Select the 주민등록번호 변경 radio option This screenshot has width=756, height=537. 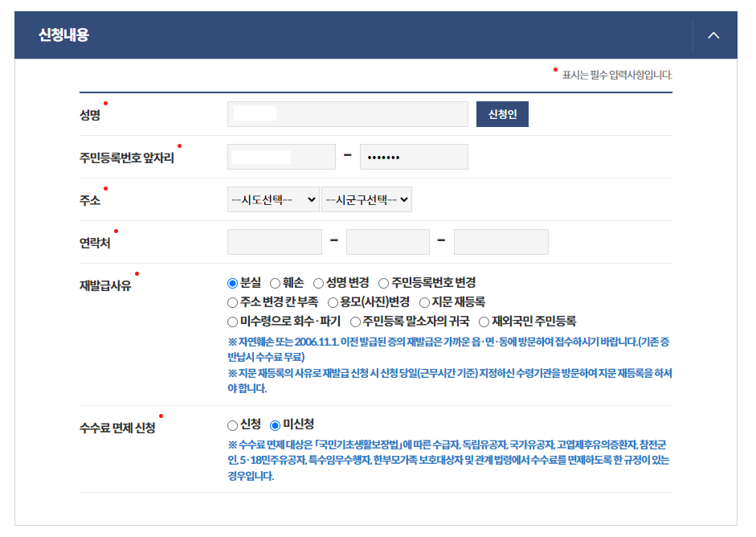click(383, 283)
